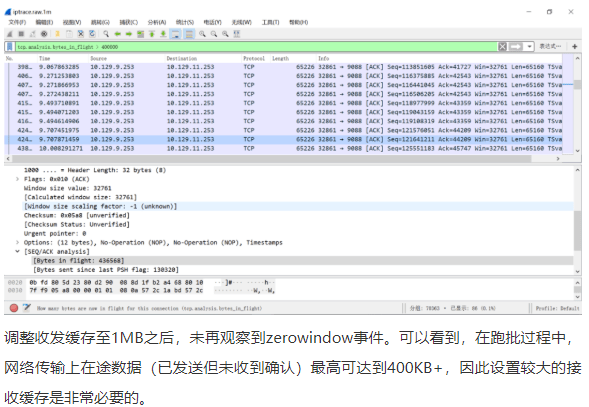Select packet at time 9.067863285
The width and height of the screenshot is (589, 407).
tap(284, 67)
